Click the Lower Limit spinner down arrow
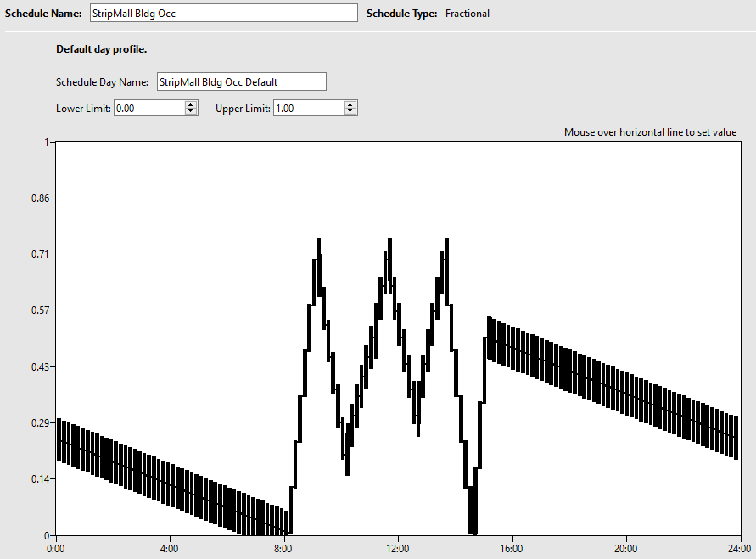The height and width of the screenshot is (559, 756). tap(191, 111)
